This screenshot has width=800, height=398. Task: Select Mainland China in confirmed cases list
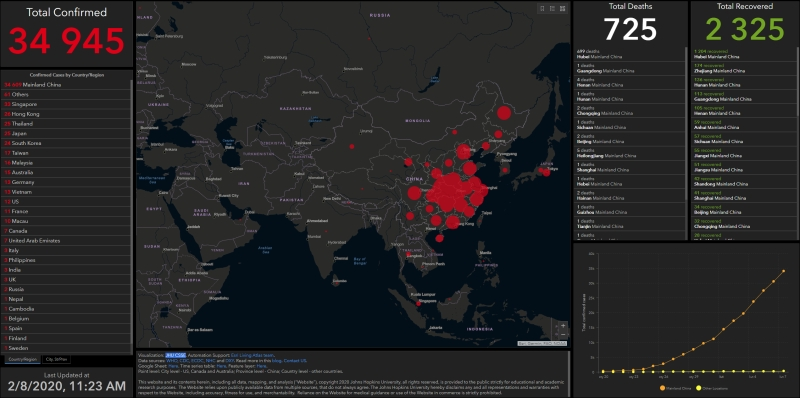coord(66,85)
